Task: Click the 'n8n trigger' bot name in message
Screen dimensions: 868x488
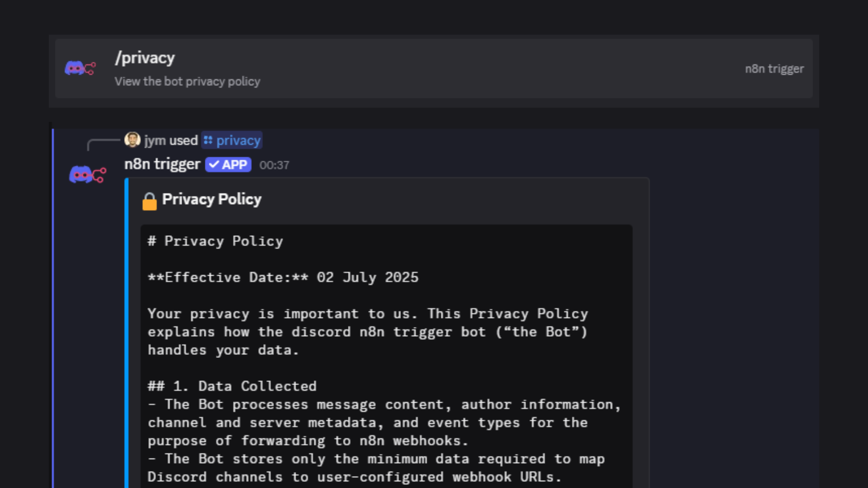Action: pos(162,164)
